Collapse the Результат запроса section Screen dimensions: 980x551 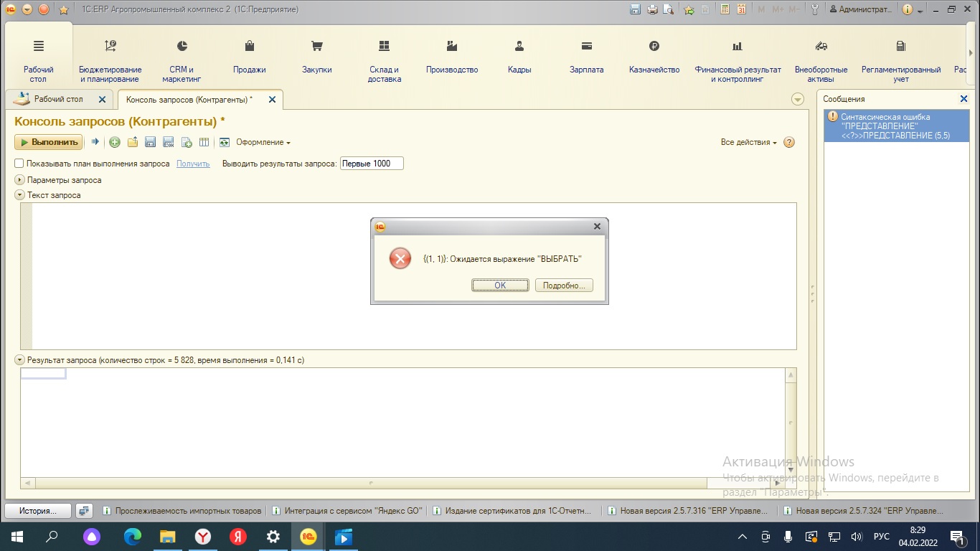point(20,360)
